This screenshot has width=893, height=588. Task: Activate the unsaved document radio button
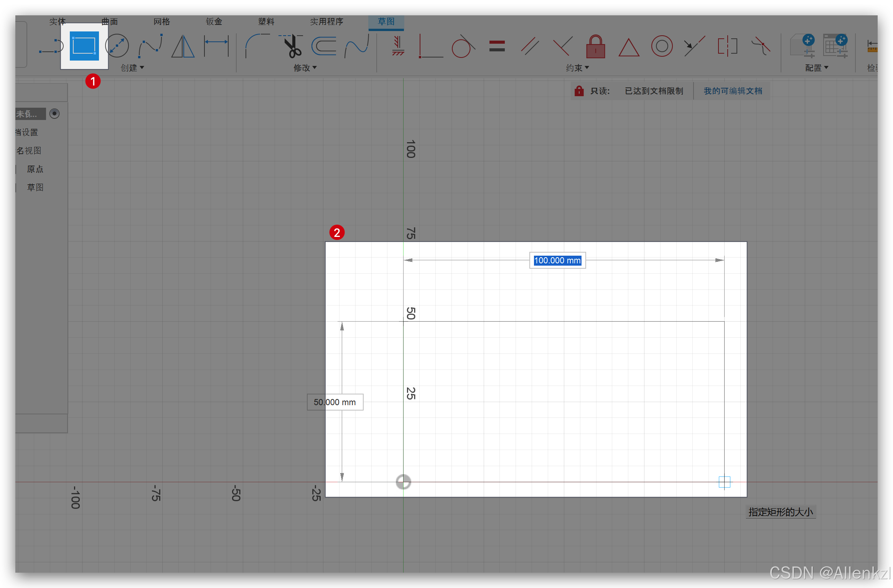tap(54, 114)
